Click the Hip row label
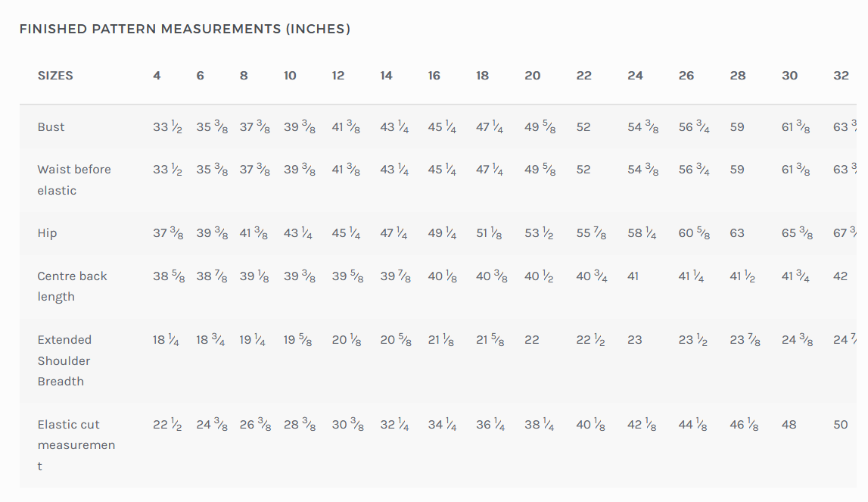Image resolution: width=868 pixels, height=502 pixels. point(47,233)
